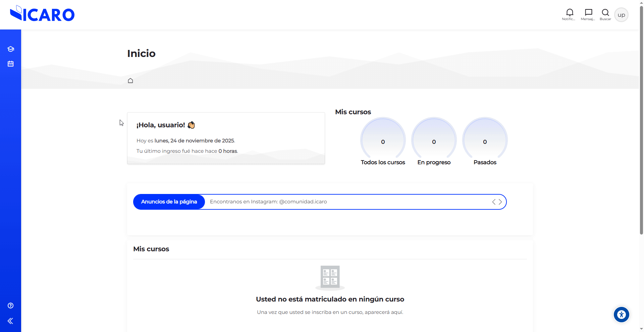
Task: Show previous announcement with left chevron
Action: [x=494, y=202]
